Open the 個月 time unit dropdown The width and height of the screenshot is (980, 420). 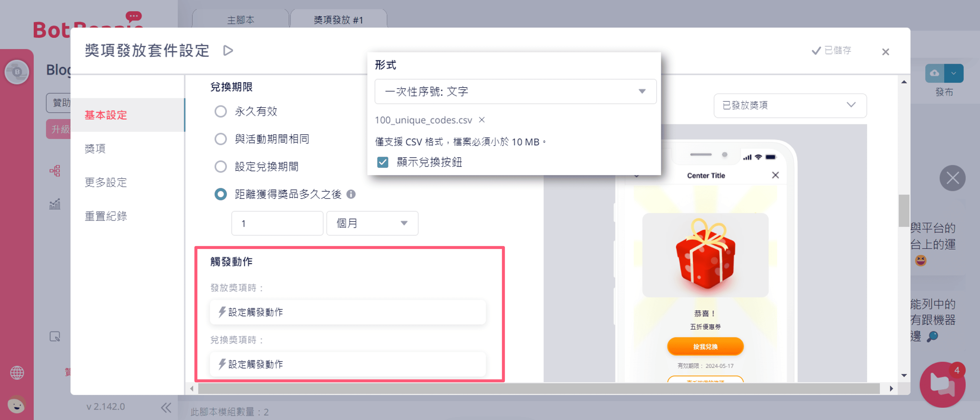(x=372, y=223)
